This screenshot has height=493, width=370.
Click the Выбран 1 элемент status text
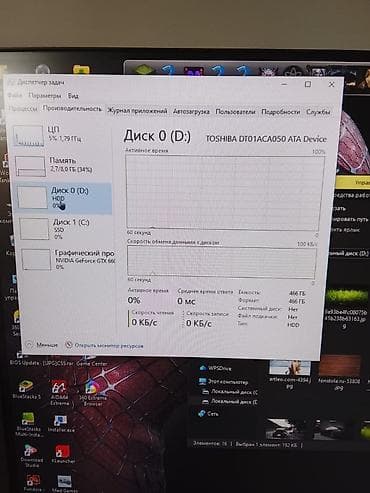pos(266,445)
